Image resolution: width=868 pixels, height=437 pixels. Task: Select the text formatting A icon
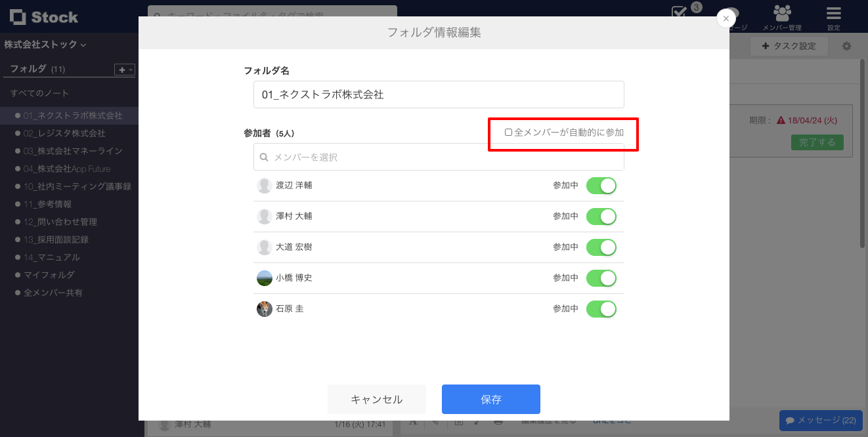(x=413, y=423)
